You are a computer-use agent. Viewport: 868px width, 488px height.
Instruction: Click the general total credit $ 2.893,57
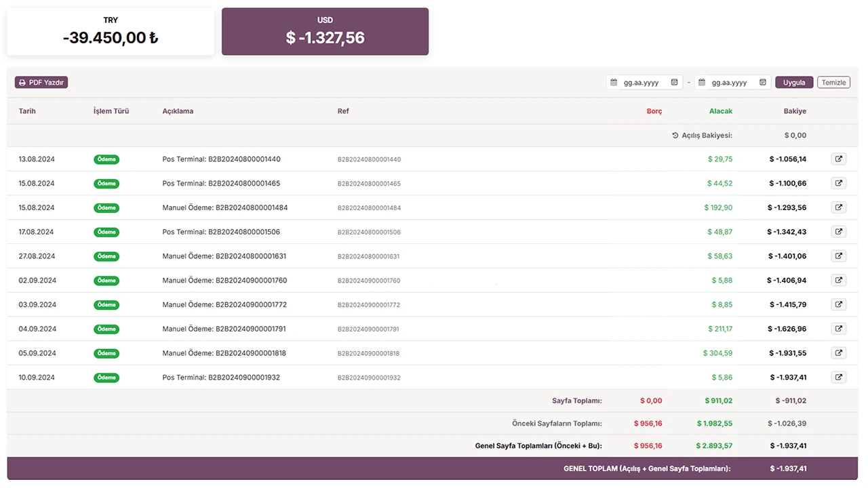coord(714,446)
